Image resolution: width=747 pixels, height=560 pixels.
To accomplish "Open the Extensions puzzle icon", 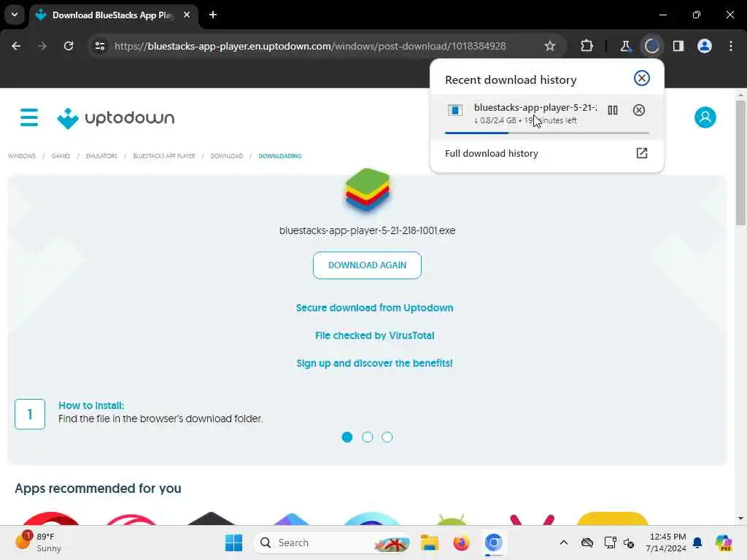I will pyautogui.click(x=587, y=46).
